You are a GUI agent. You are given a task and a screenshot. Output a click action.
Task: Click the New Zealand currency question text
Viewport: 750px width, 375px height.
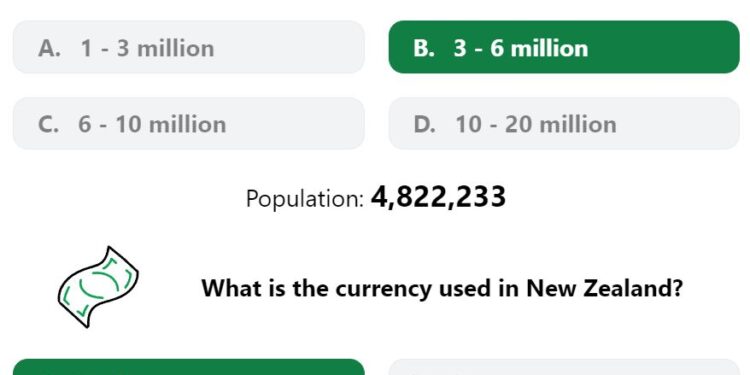442,288
